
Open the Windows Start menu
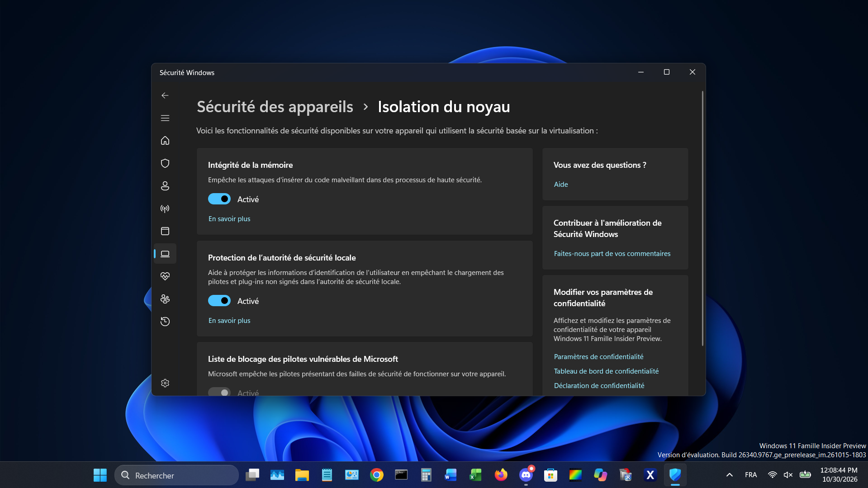click(x=100, y=475)
